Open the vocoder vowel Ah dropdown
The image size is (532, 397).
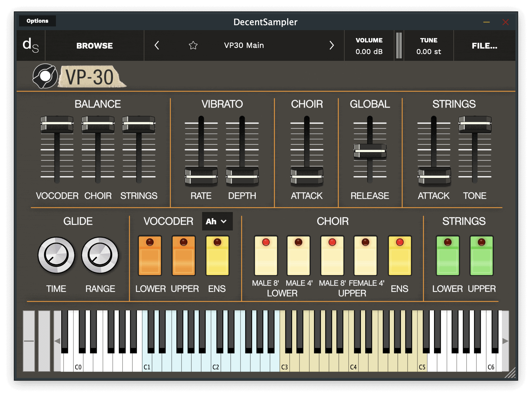pyautogui.click(x=217, y=221)
